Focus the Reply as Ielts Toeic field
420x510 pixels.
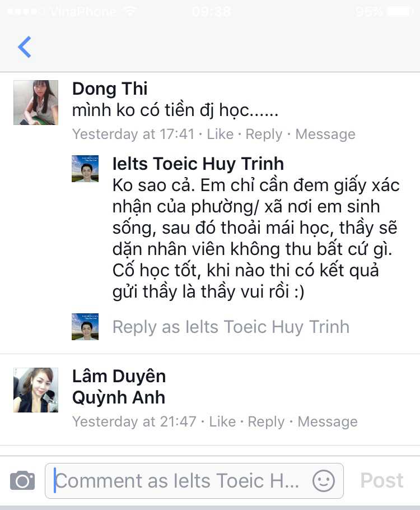click(x=231, y=327)
